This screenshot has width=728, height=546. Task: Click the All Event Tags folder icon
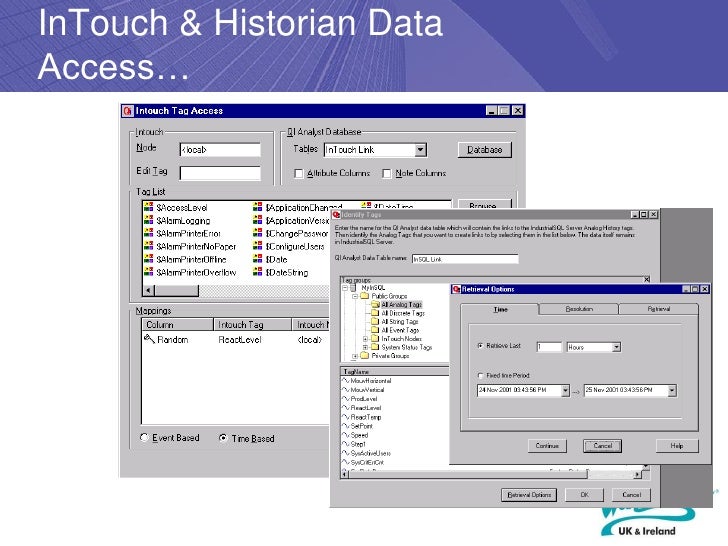coord(375,330)
